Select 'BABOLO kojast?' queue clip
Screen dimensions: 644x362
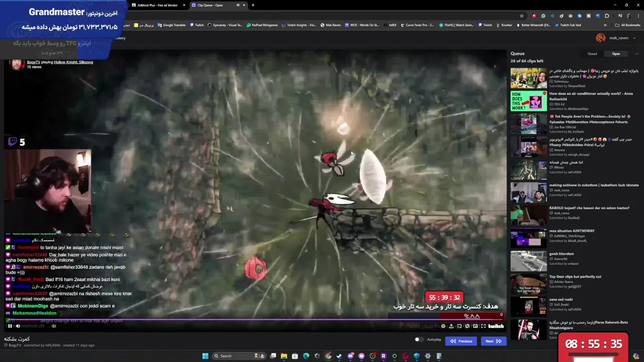click(589, 208)
